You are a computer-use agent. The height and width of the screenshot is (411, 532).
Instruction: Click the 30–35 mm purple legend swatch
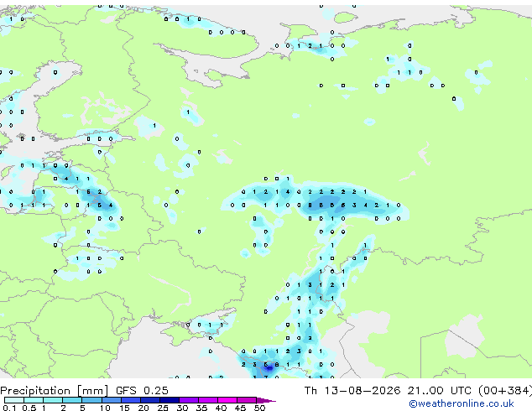point(189,400)
